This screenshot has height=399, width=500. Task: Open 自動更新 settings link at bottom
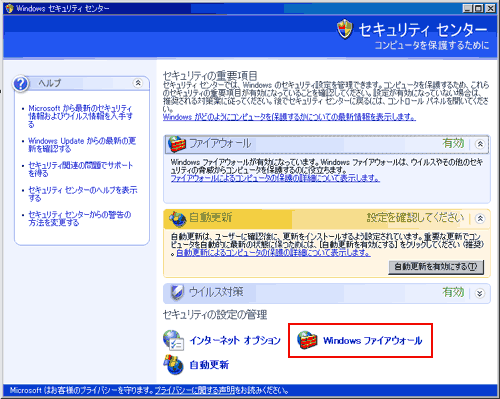pyautogui.click(x=209, y=365)
